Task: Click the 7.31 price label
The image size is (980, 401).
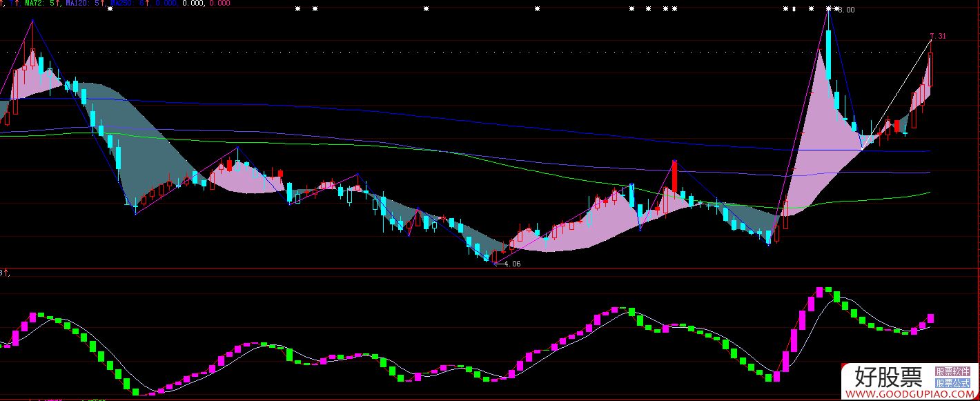Action: pos(938,36)
